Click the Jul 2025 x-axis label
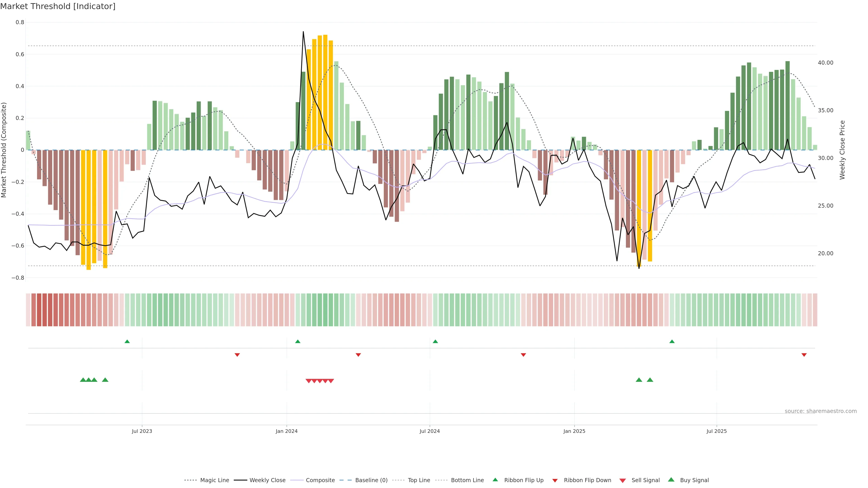The width and height of the screenshot is (868, 488). tap(716, 431)
